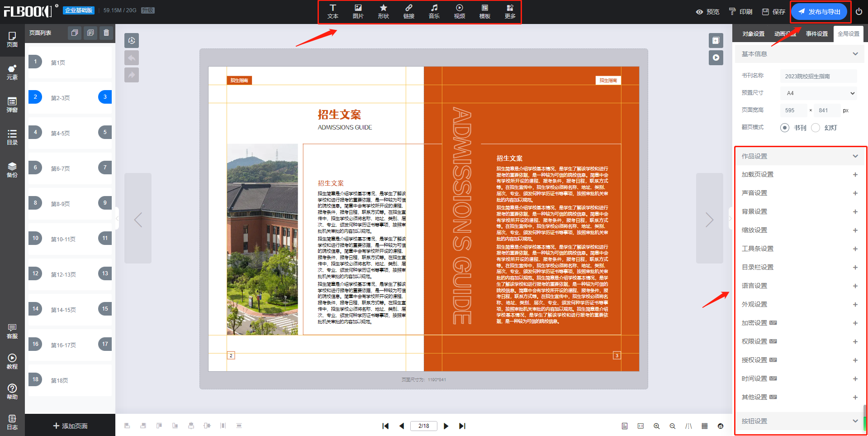Toggle the grid icon in bottom bar
Image resolution: width=868 pixels, height=436 pixels.
tap(705, 426)
